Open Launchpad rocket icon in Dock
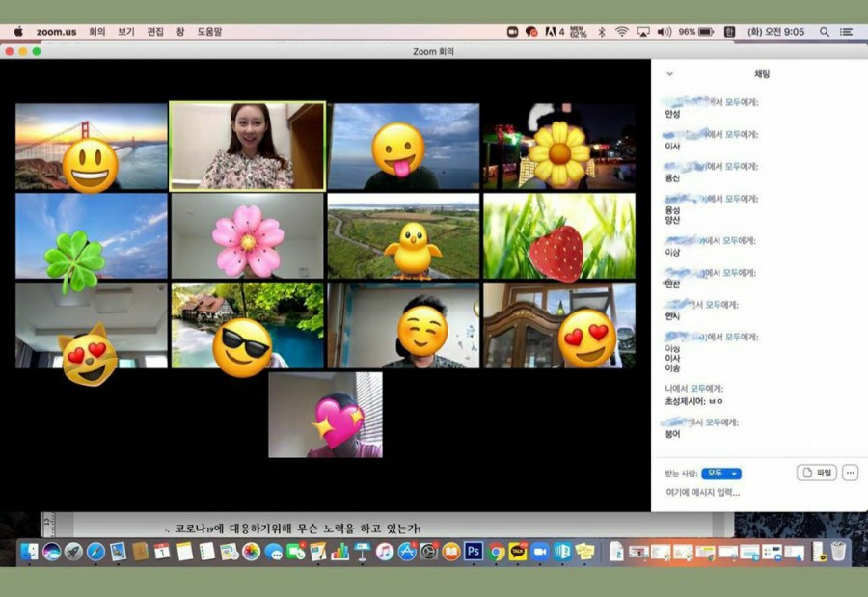 click(x=73, y=552)
